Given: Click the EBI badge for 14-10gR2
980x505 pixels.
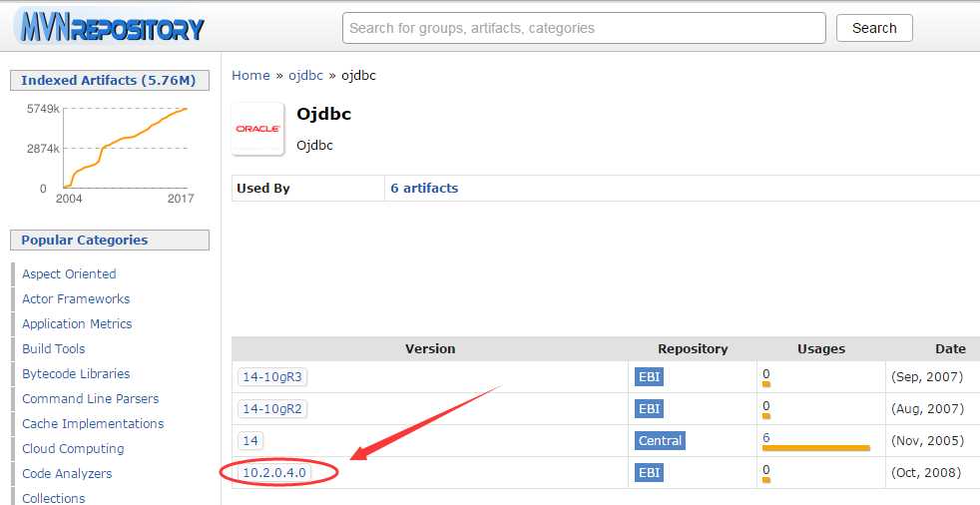Looking at the screenshot, I should (x=649, y=409).
